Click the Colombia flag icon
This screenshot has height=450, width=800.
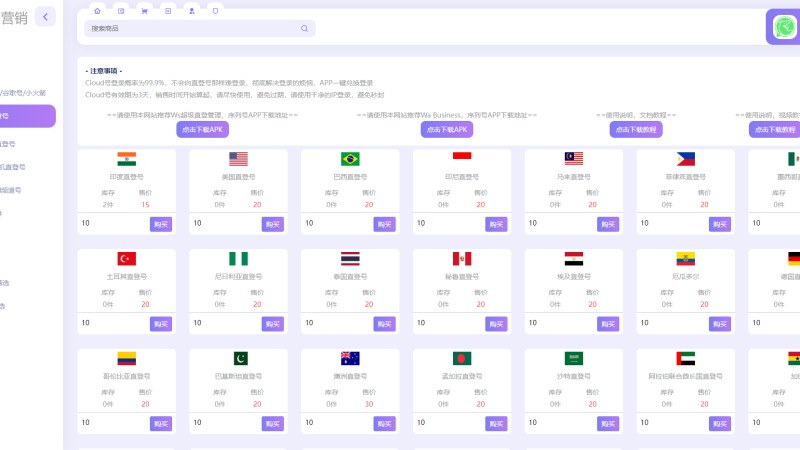pos(127,358)
